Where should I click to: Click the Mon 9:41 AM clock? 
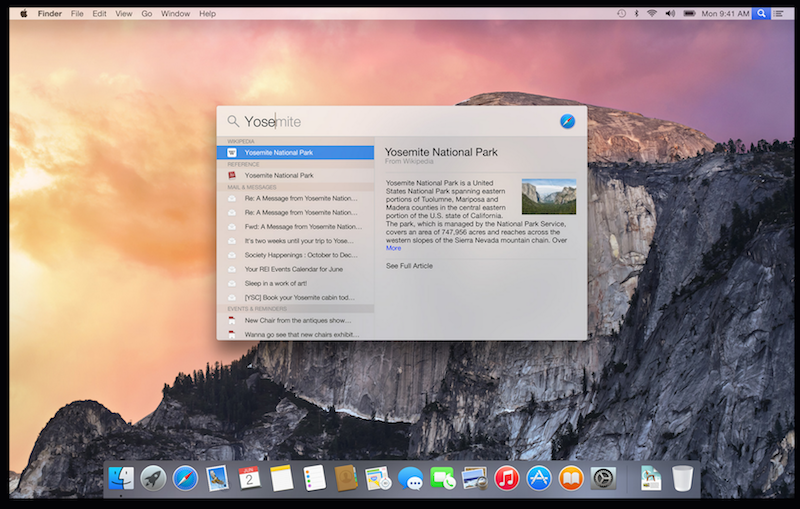click(x=725, y=14)
